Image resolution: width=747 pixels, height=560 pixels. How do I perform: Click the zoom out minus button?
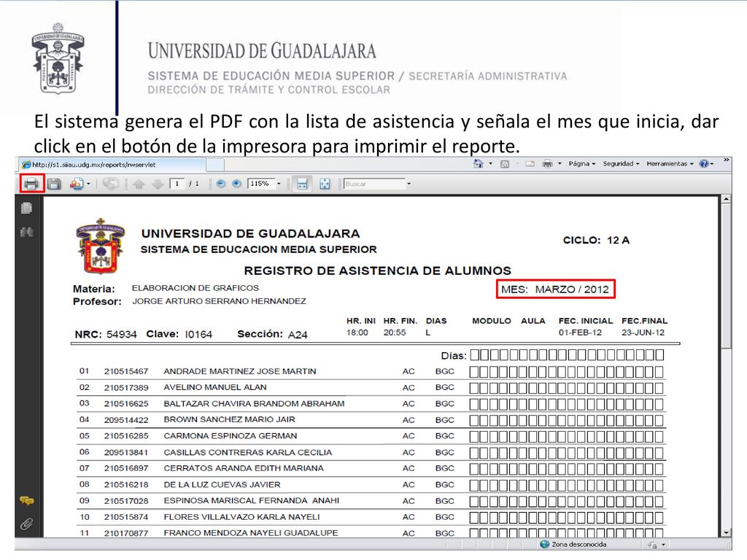(220, 183)
